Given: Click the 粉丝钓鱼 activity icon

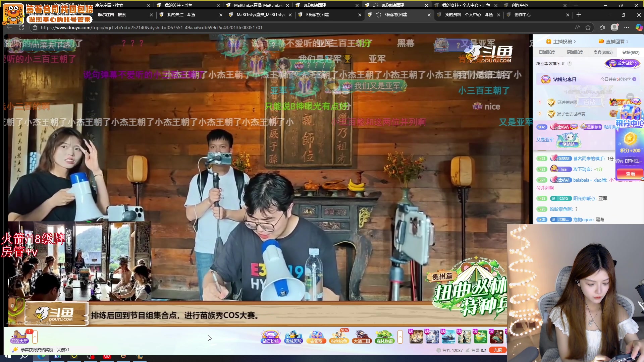Looking at the screenshot, I should coord(339,337).
